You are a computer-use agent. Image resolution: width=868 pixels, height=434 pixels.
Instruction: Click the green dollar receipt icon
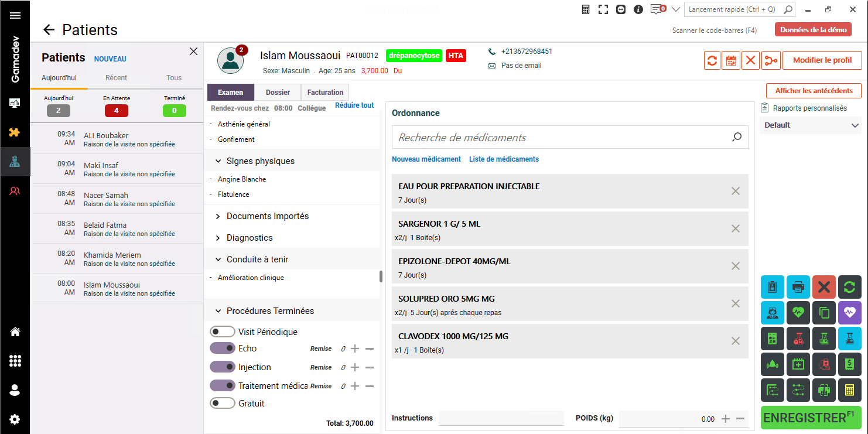click(849, 364)
